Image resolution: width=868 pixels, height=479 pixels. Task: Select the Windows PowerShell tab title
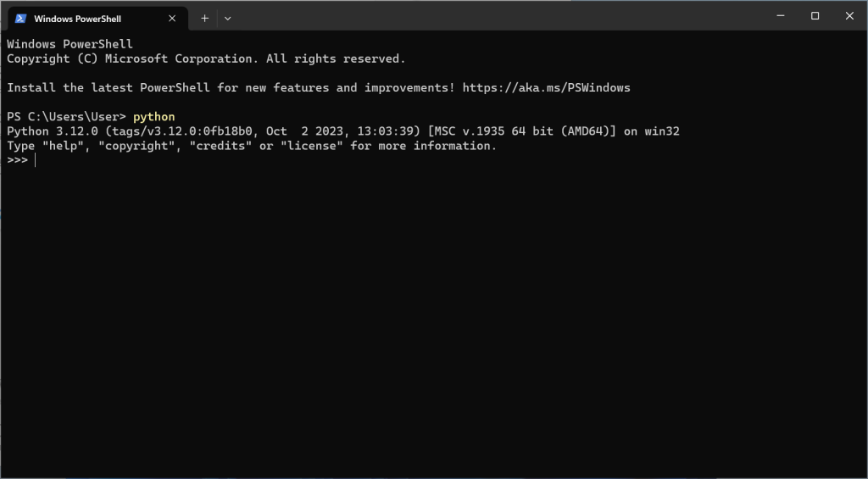click(77, 18)
